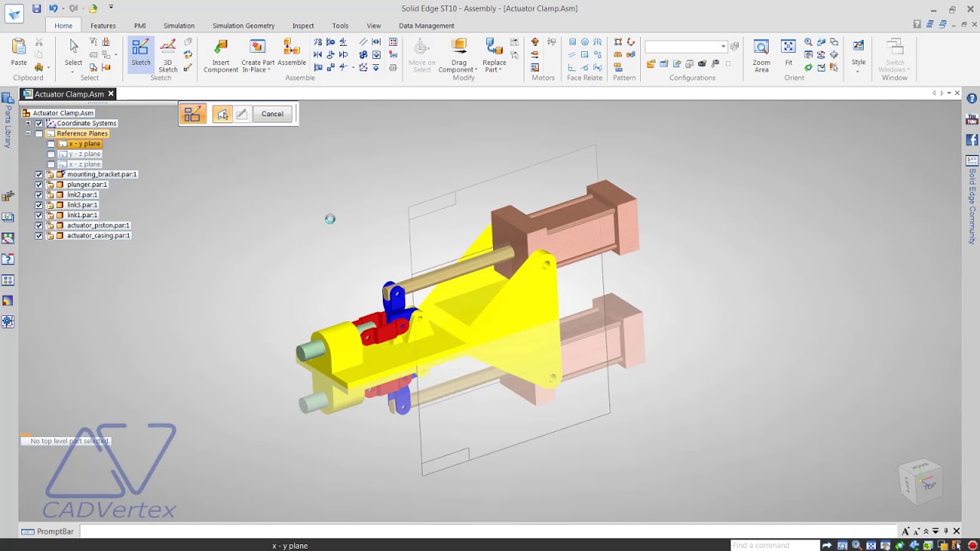Click the Facebook icon on right sidebar
Screen dimensions: 980x551
(972, 140)
